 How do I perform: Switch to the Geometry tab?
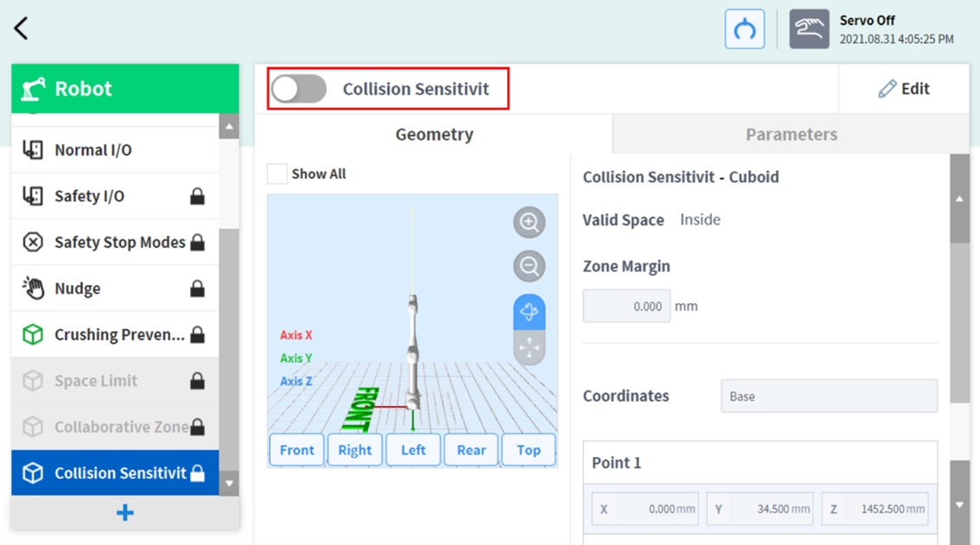434,135
